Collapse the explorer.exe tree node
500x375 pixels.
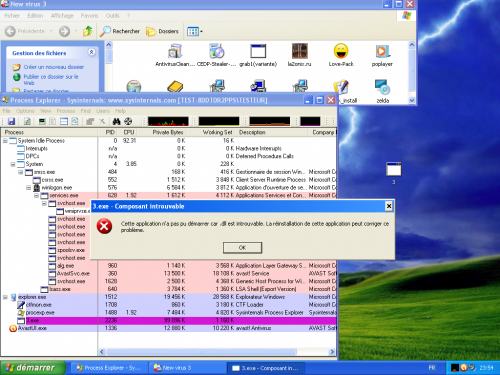click(x=5, y=297)
